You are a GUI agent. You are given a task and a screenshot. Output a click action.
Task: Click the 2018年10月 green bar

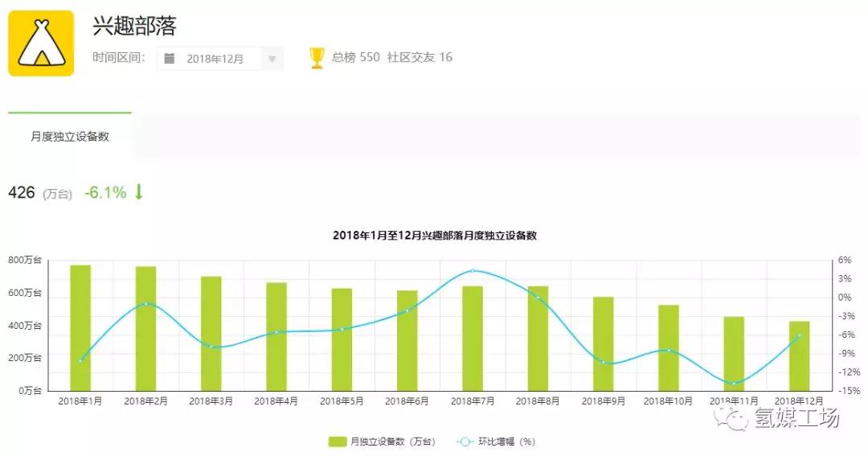(668, 348)
